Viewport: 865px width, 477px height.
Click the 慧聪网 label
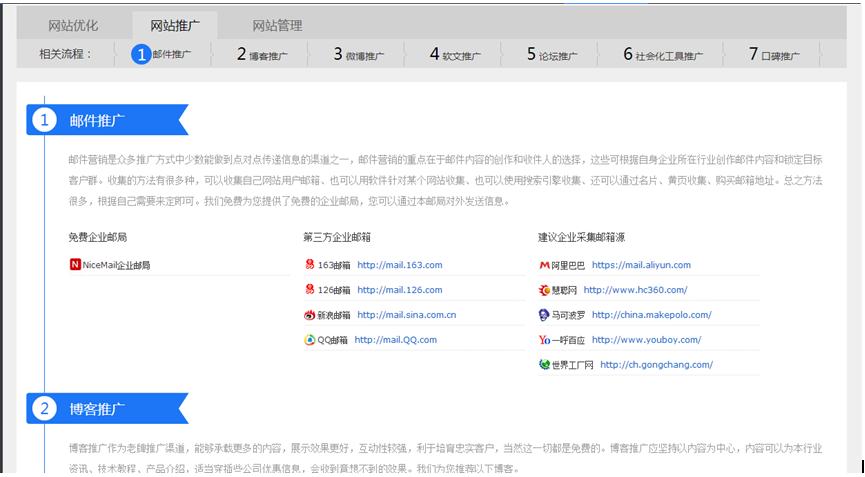point(564,290)
